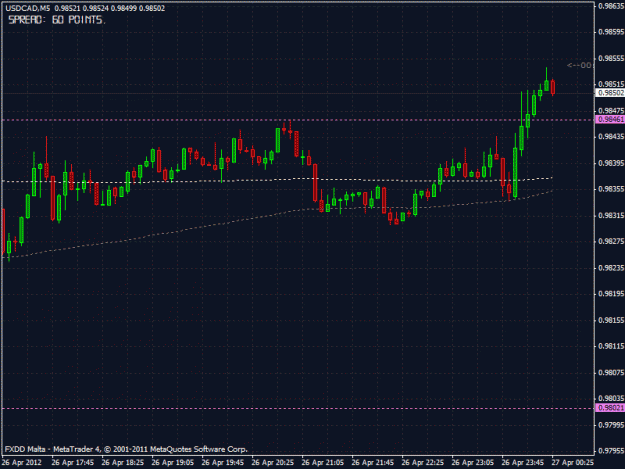Click the 0.98275 price scale label
The width and height of the screenshot is (625, 469).
[x=611, y=241]
